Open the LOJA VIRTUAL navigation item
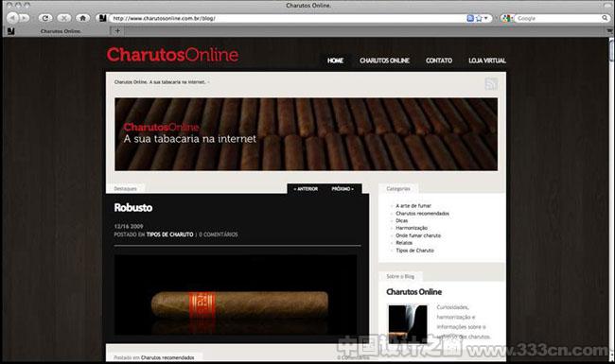The image size is (615, 364). click(x=487, y=61)
